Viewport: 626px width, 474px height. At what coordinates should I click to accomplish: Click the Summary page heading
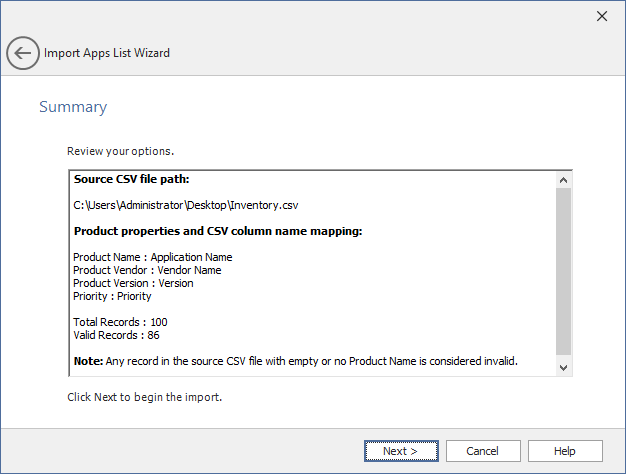73,107
